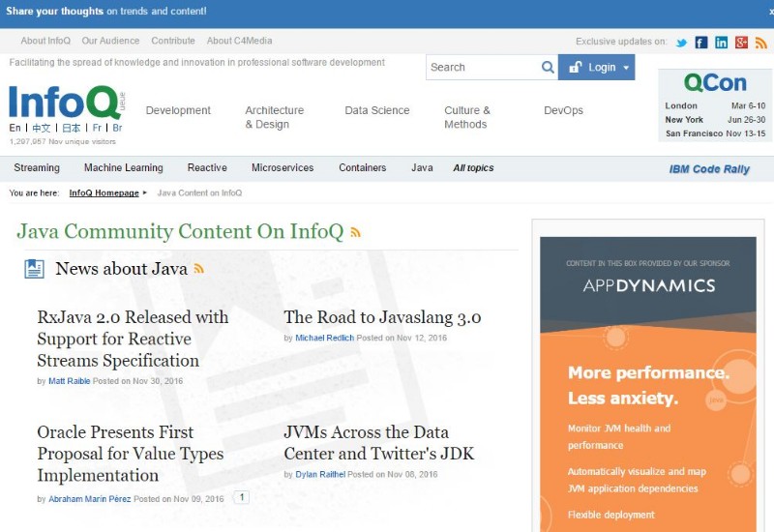Select the Microservices topic
The width and height of the screenshot is (774, 532).
click(283, 167)
